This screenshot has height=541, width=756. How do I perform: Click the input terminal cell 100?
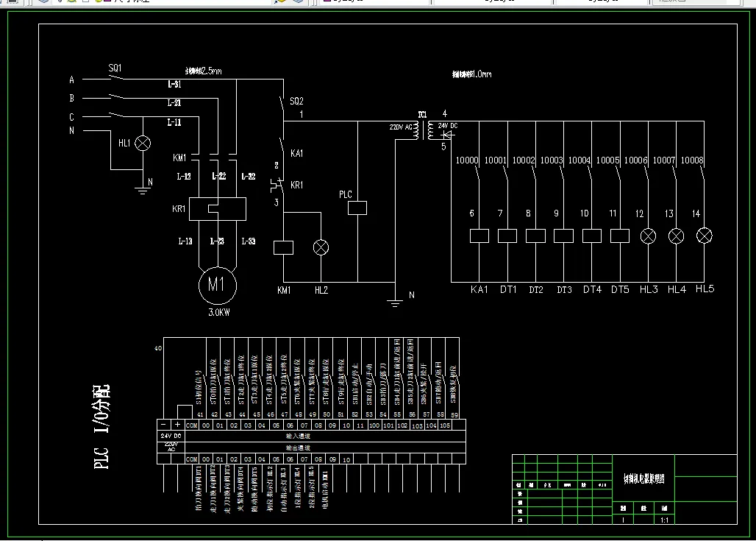point(374,425)
